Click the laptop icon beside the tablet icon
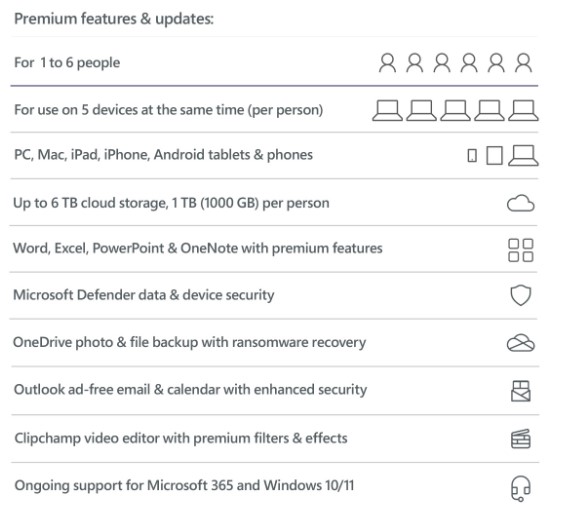This screenshot has height=524, width=565. 523,155
